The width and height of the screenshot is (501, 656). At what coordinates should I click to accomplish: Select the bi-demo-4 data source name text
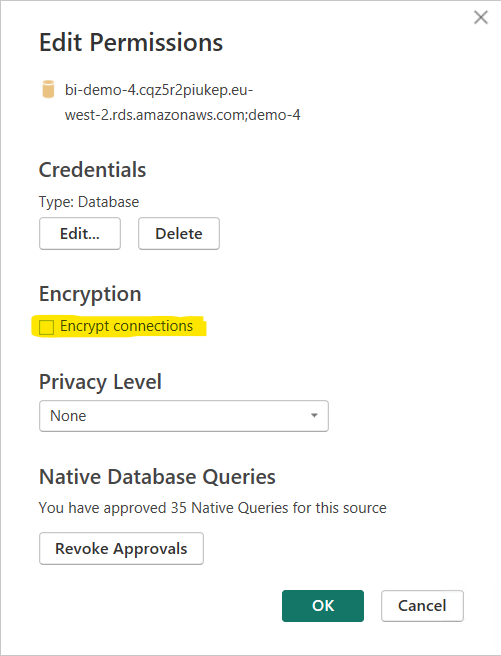coord(182,102)
